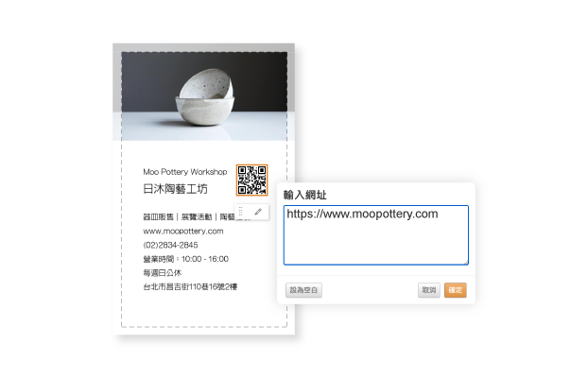Click the gray bleed margin above the photo
The height and width of the screenshot is (378, 588).
click(x=204, y=47)
